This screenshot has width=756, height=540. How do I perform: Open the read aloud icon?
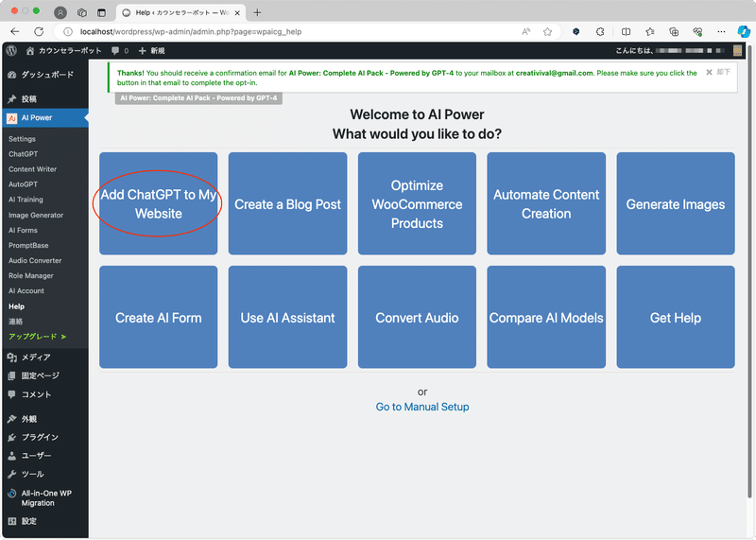526,32
